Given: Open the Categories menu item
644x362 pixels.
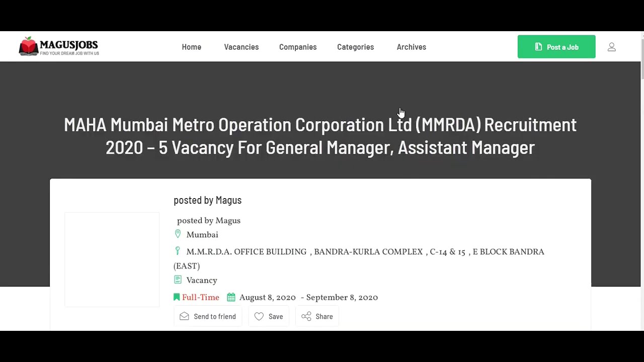Looking at the screenshot, I should (x=356, y=47).
